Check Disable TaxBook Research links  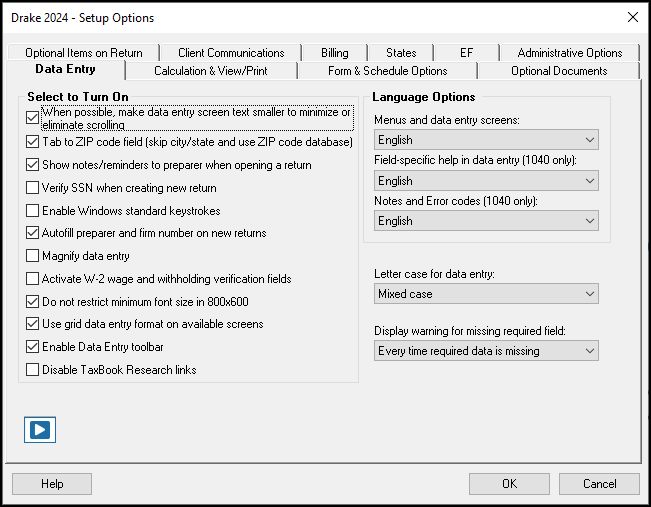coord(32,370)
